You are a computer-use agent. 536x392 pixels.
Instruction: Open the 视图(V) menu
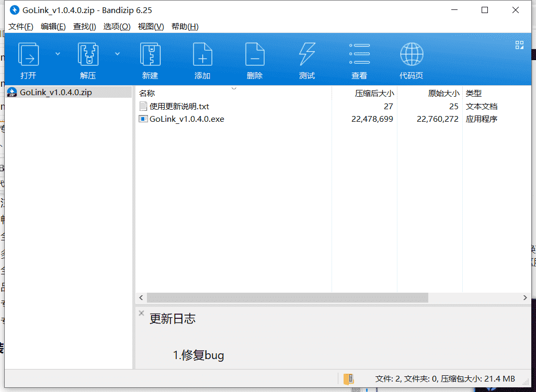(151, 26)
